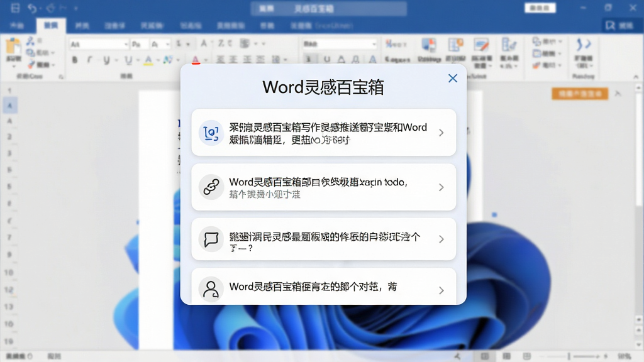Click the white account button in title bar
Viewport: 644px width, 362px height.
coord(540,8)
